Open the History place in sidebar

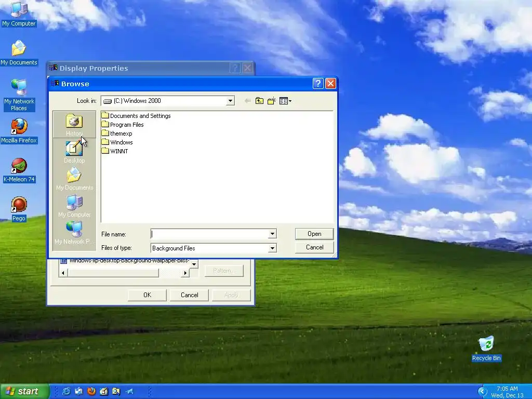pyautogui.click(x=74, y=125)
